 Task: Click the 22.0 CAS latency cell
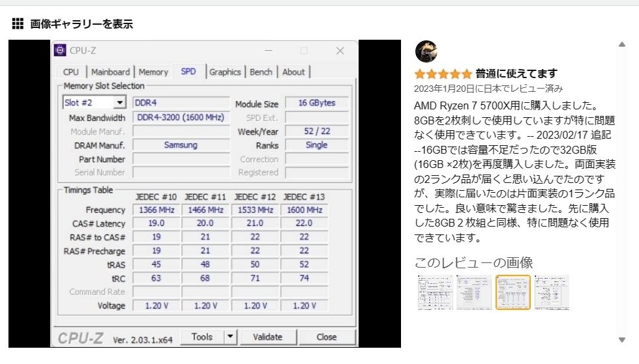click(x=305, y=223)
